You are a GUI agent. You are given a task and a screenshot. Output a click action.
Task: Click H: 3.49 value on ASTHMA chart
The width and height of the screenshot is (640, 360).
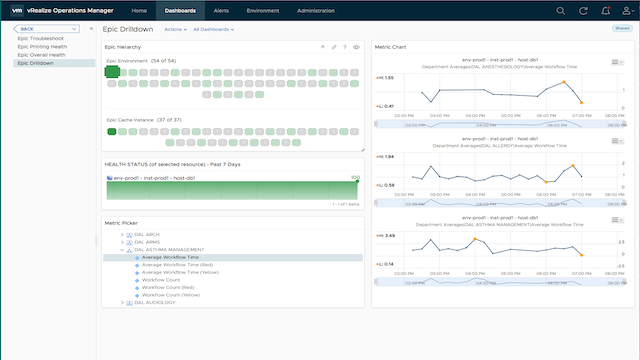[385, 236]
